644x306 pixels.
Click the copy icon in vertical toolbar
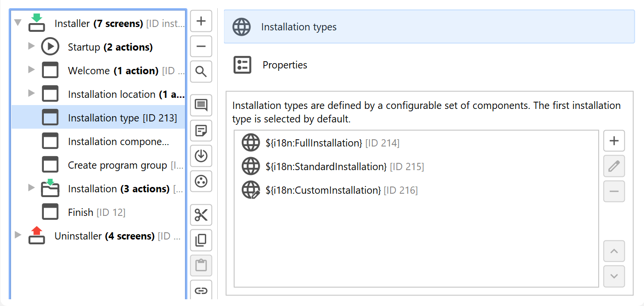(x=201, y=240)
